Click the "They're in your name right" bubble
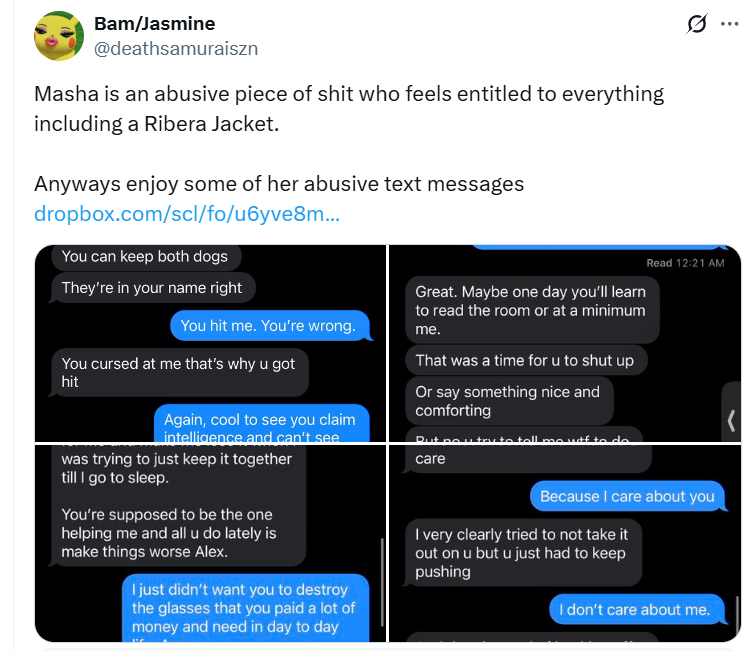The image size is (756, 651). tap(152, 288)
